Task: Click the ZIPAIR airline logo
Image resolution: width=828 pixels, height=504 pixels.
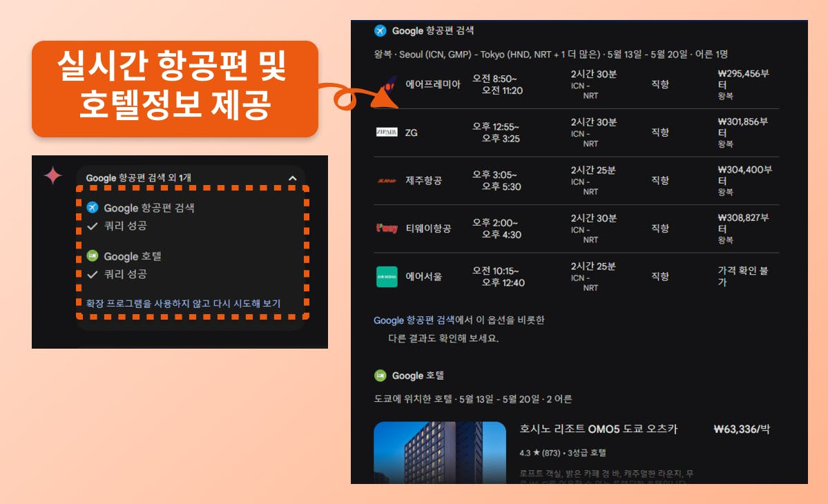Action: (387, 132)
